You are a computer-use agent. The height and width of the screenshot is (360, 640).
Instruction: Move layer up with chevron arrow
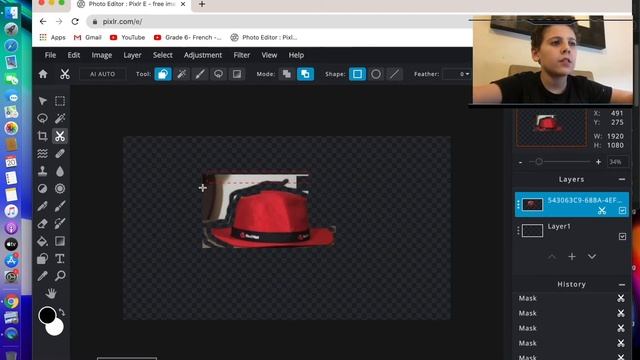tap(552, 257)
